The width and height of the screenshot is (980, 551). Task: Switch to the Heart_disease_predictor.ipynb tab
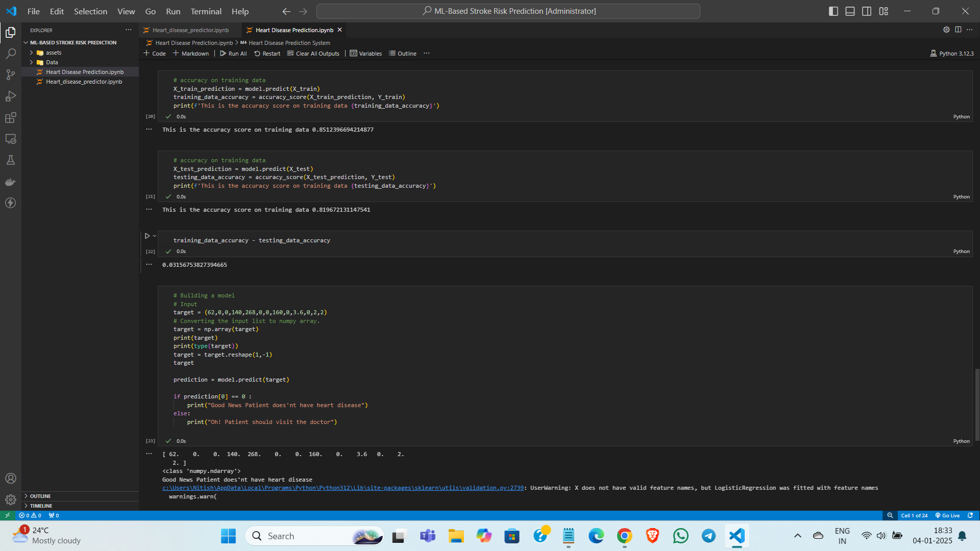190,30
